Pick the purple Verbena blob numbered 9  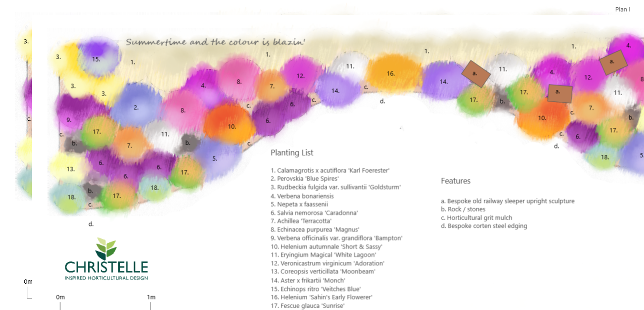click(x=69, y=119)
